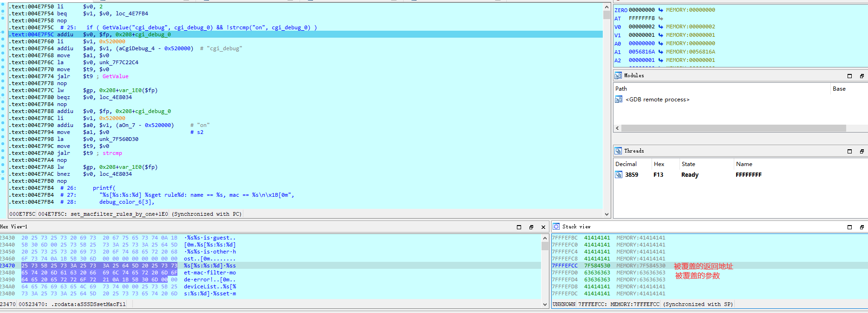The width and height of the screenshot is (868, 313).
Task: Maximize the Hex View-1 panel
Action: coord(519,227)
